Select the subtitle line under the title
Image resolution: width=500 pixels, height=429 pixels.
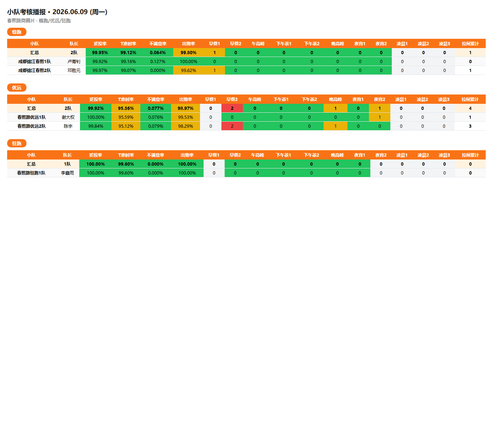tap(39, 21)
